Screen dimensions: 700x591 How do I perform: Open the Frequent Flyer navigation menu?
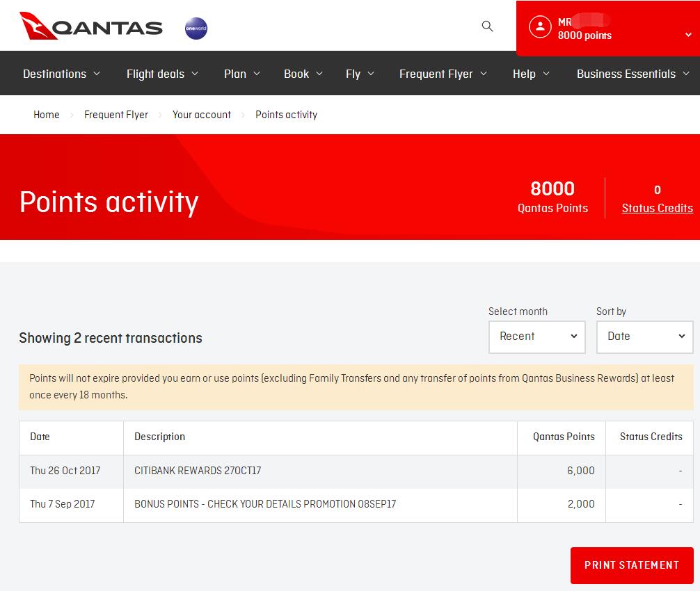point(443,74)
